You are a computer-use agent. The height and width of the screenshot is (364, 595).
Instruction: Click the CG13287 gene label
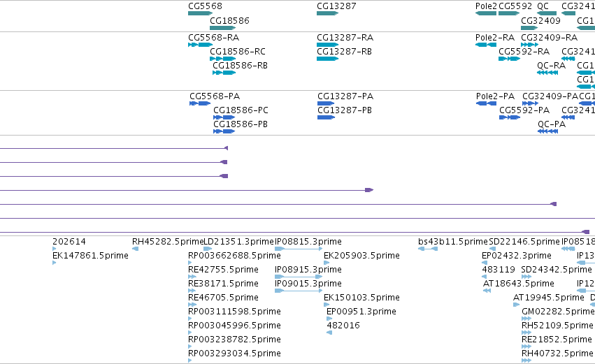tap(336, 6)
